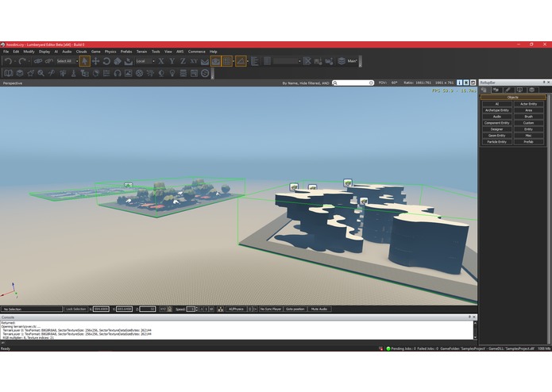Open the grid snap size arrow
552x392 pixels.
(x=234, y=61)
